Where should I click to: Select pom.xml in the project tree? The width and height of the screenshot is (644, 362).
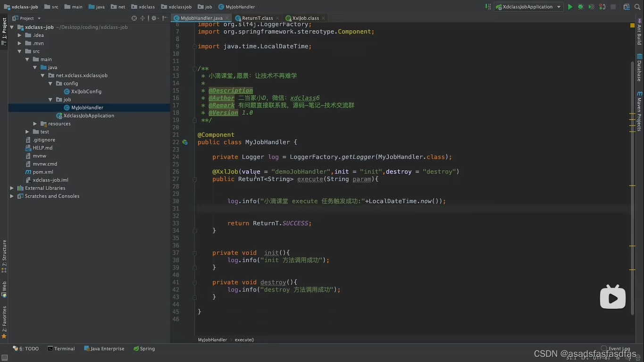43,172
